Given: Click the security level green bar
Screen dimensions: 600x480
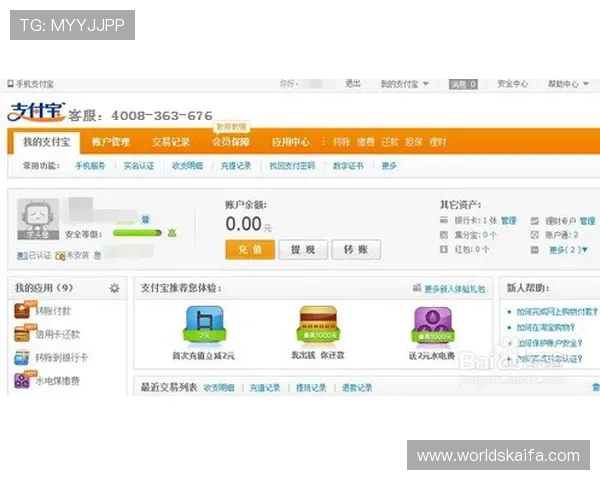Looking at the screenshot, I should coord(137,233).
